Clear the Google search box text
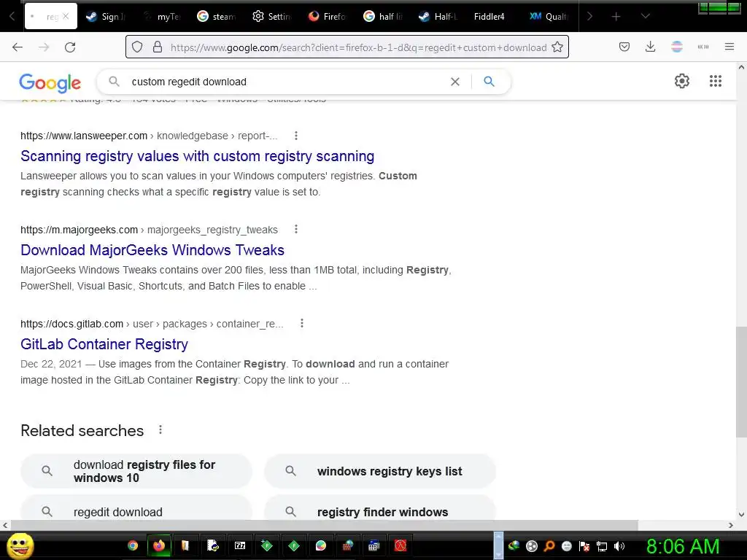 455,82
